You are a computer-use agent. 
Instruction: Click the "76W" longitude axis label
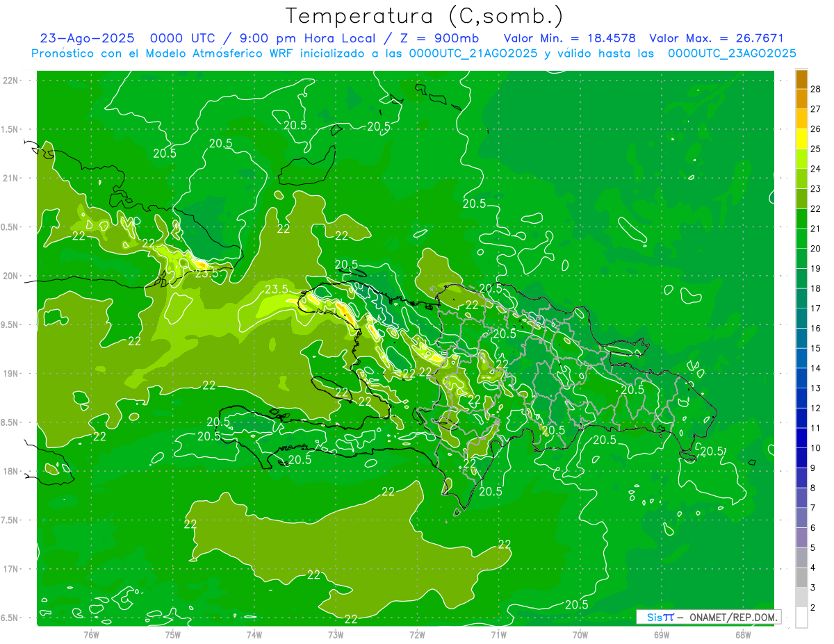[x=91, y=634]
